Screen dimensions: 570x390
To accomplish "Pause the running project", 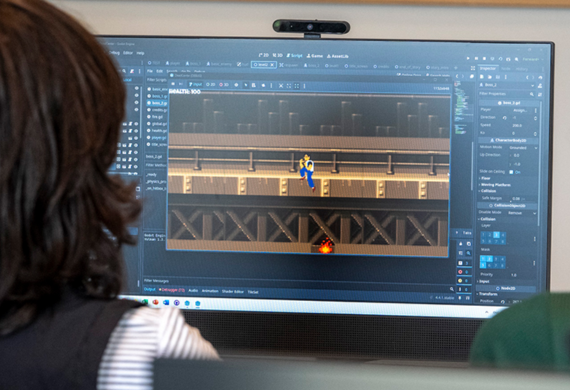I will pos(476,58).
